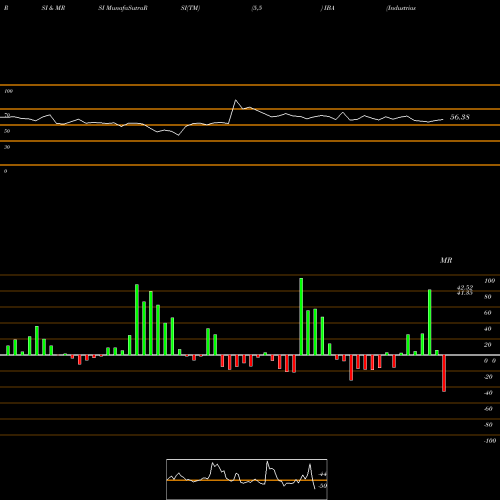Click the MR panel title label
Screen dimensions: 500x500
[446, 260]
